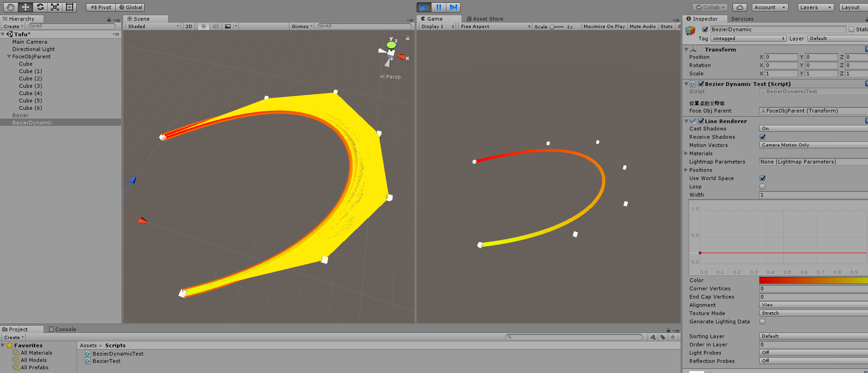The image size is (868, 373).
Task: Open the Motion Vectors dropdown
Action: tap(813, 145)
